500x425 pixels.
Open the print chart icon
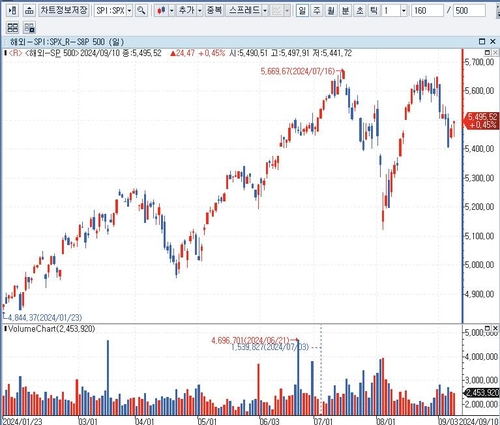click(29, 11)
